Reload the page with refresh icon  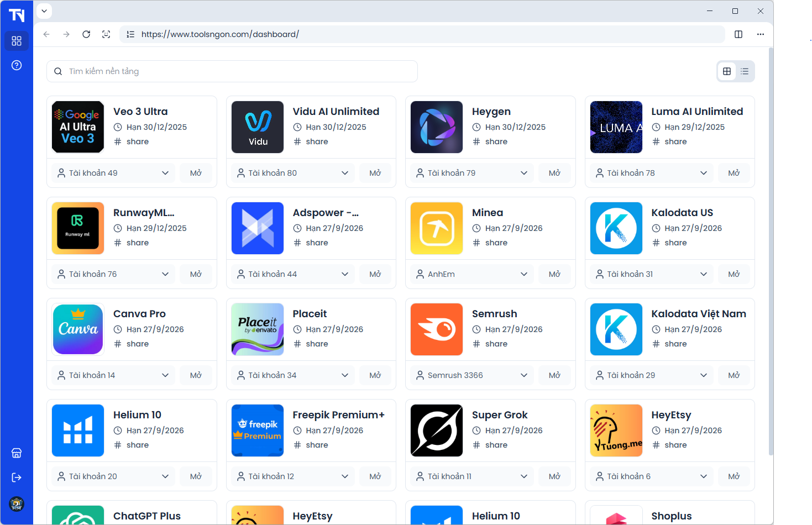tap(86, 34)
